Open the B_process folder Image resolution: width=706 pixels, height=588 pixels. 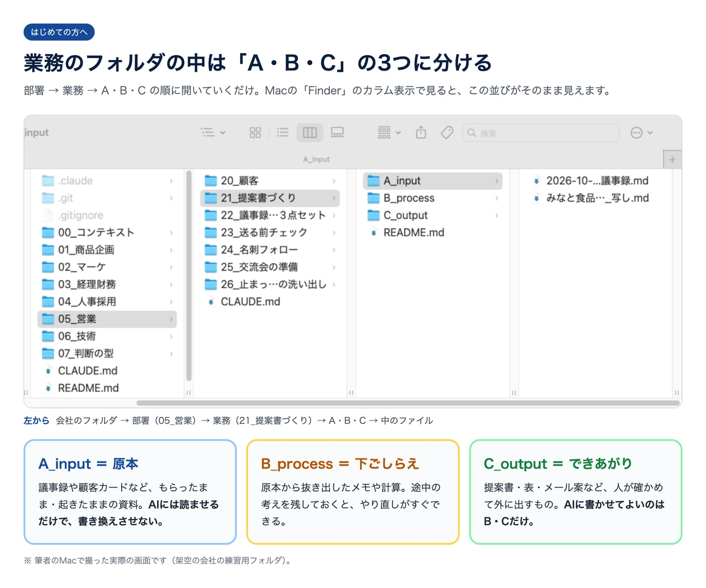click(433, 198)
